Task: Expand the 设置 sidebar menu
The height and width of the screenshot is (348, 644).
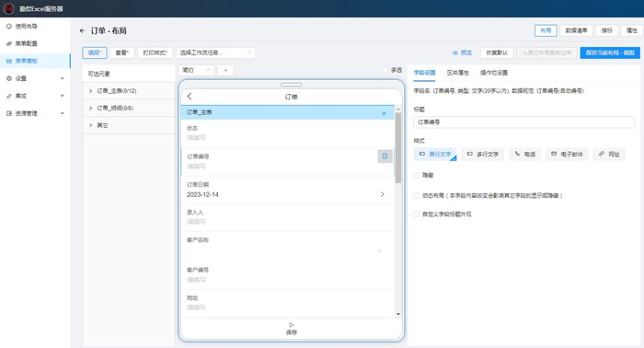Action: pyautogui.click(x=35, y=78)
